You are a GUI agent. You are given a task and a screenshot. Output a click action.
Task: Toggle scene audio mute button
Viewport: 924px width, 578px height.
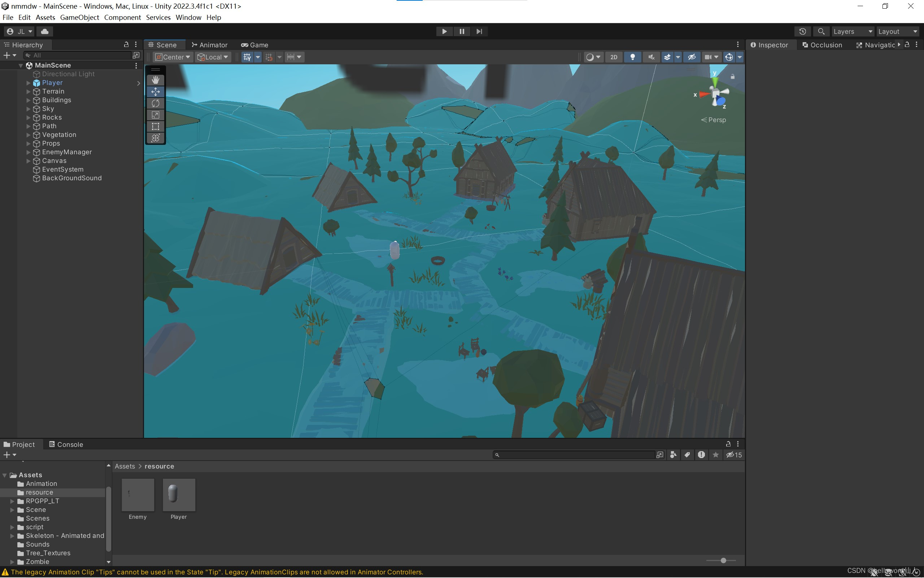point(651,57)
